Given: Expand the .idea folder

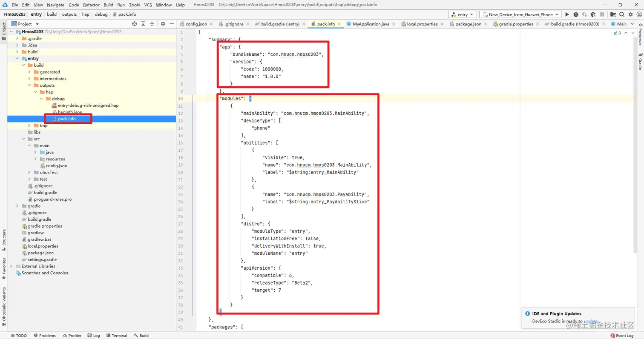Looking at the screenshot, I should click(17, 45).
